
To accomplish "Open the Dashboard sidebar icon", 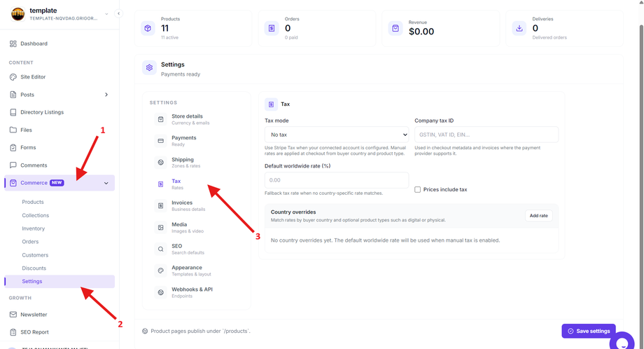I will (13, 43).
